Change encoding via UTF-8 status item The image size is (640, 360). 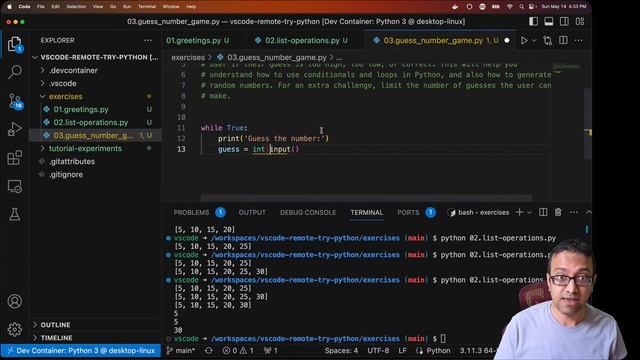[378, 351]
